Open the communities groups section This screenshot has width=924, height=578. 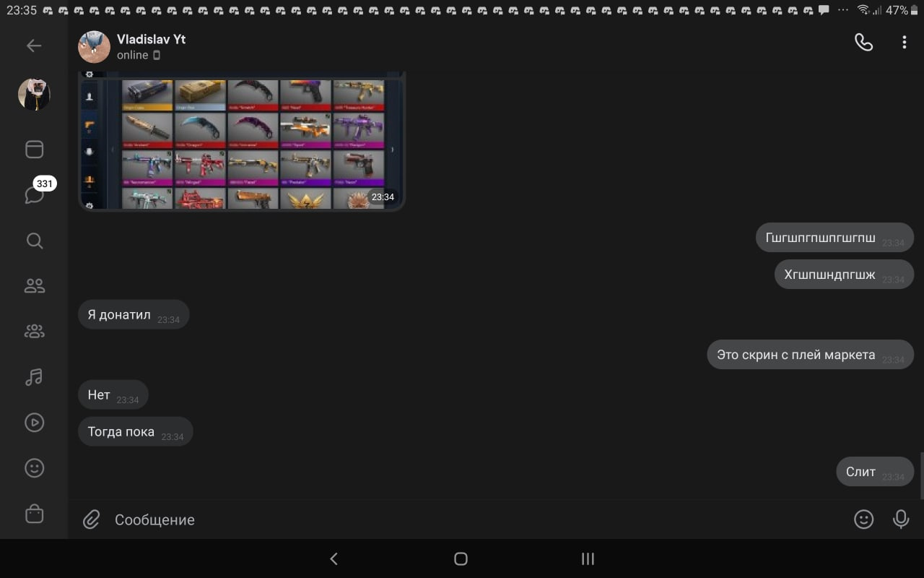(x=34, y=332)
